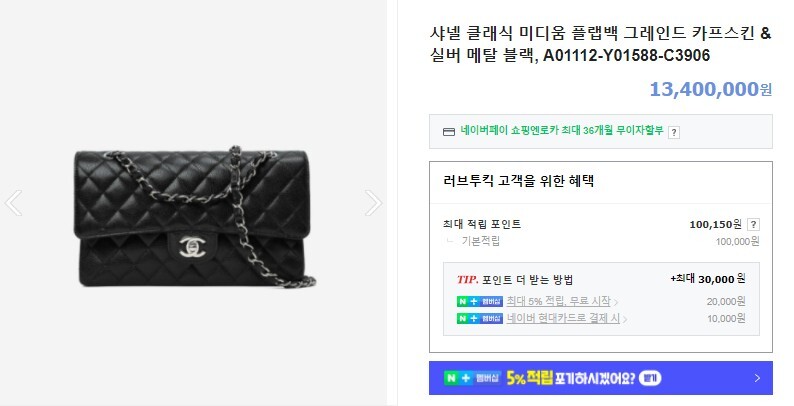Click the black Chanel flap bag photo

tap(195, 217)
